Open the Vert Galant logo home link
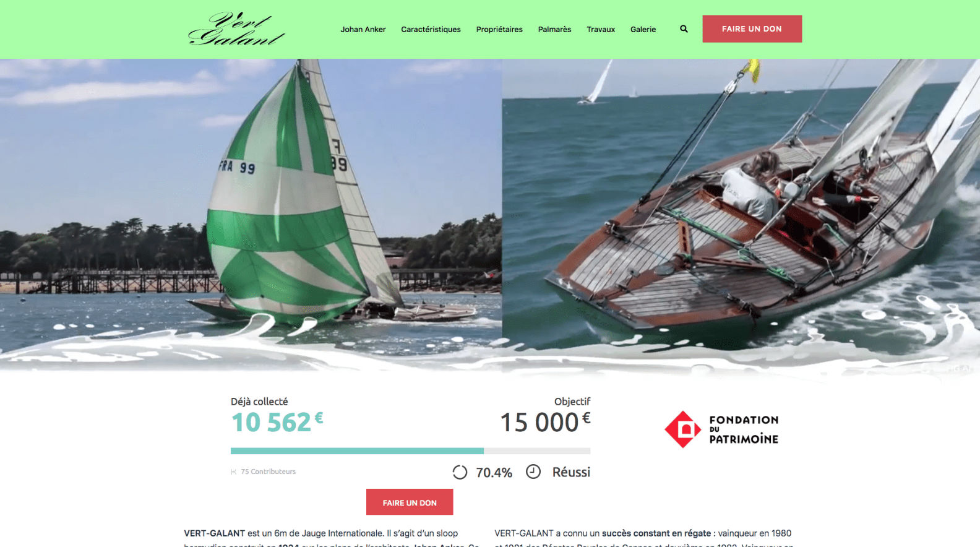This screenshot has height=547, width=980. coord(236,29)
